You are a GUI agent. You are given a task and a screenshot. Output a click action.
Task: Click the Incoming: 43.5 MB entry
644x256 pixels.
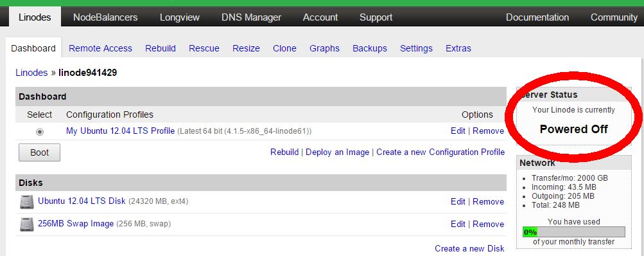click(x=564, y=187)
